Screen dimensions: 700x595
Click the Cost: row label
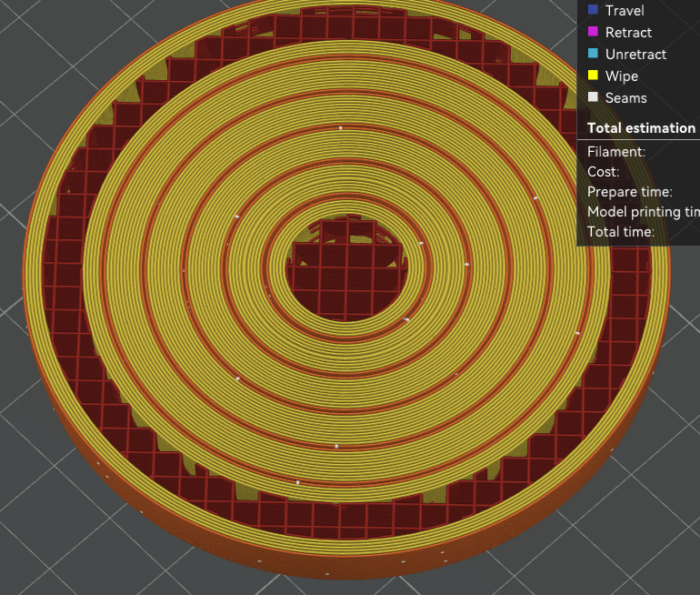click(603, 172)
